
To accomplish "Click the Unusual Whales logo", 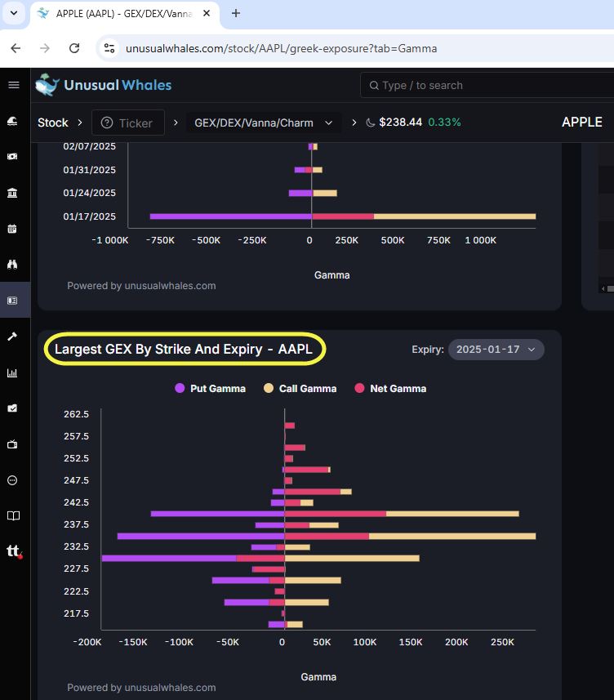I will (104, 85).
